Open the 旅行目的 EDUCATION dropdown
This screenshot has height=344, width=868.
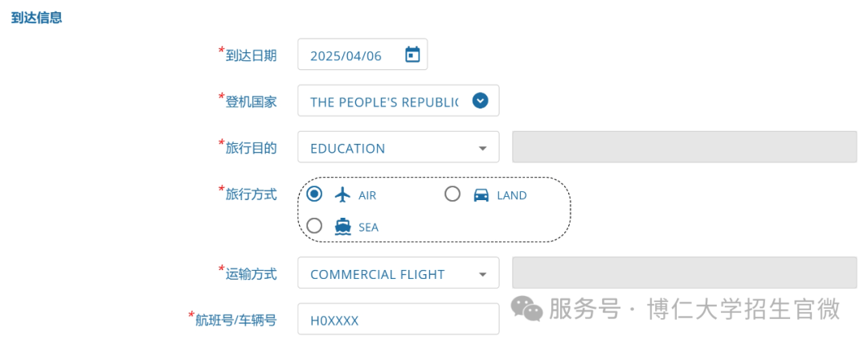pos(398,147)
